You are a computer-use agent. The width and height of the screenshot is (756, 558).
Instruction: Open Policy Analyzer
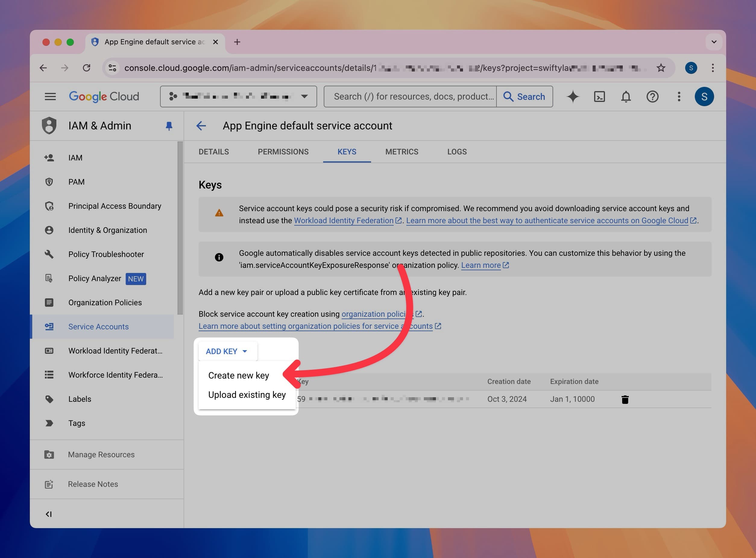pyautogui.click(x=102, y=278)
